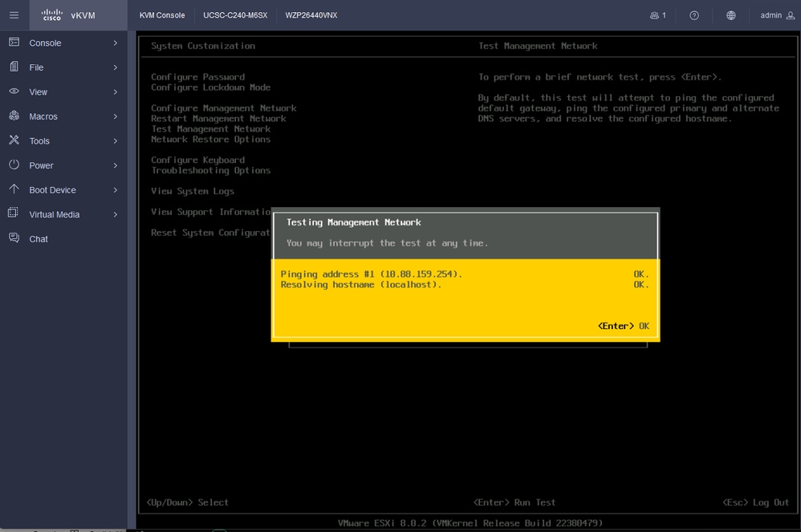Click the admin username label
The width and height of the screenshot is (801, 532).
click(x=771, y=15)
